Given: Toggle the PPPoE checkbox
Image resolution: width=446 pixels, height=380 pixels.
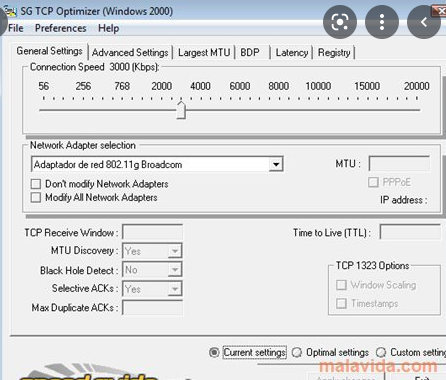Looking at the screenshot, I should [x=373, y=182].
